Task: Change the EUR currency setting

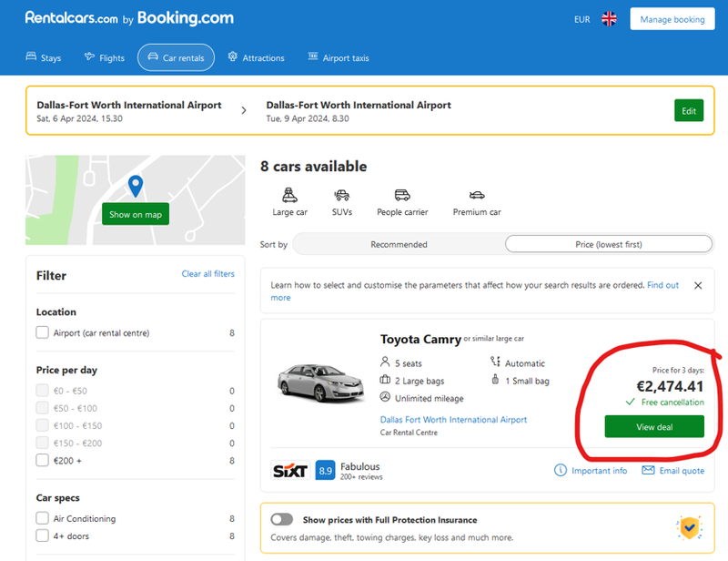Action: click(581, 19)
